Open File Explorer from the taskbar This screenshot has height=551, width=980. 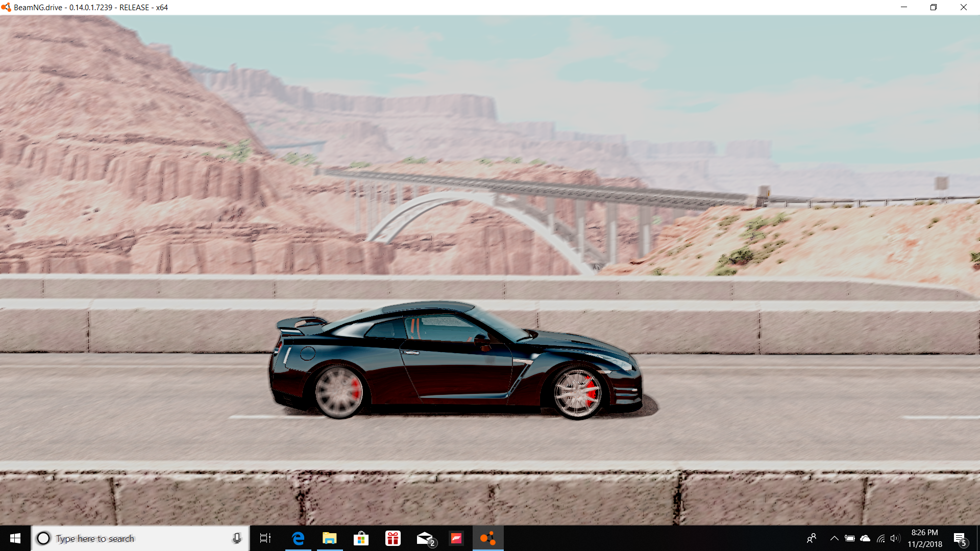coord(330,538)
